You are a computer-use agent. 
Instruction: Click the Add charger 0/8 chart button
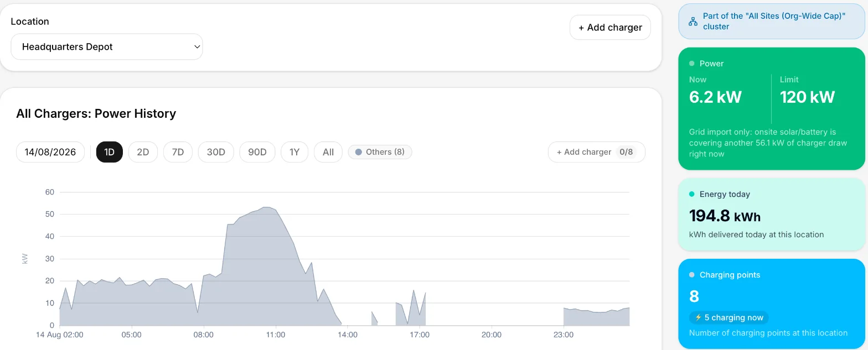596,152
